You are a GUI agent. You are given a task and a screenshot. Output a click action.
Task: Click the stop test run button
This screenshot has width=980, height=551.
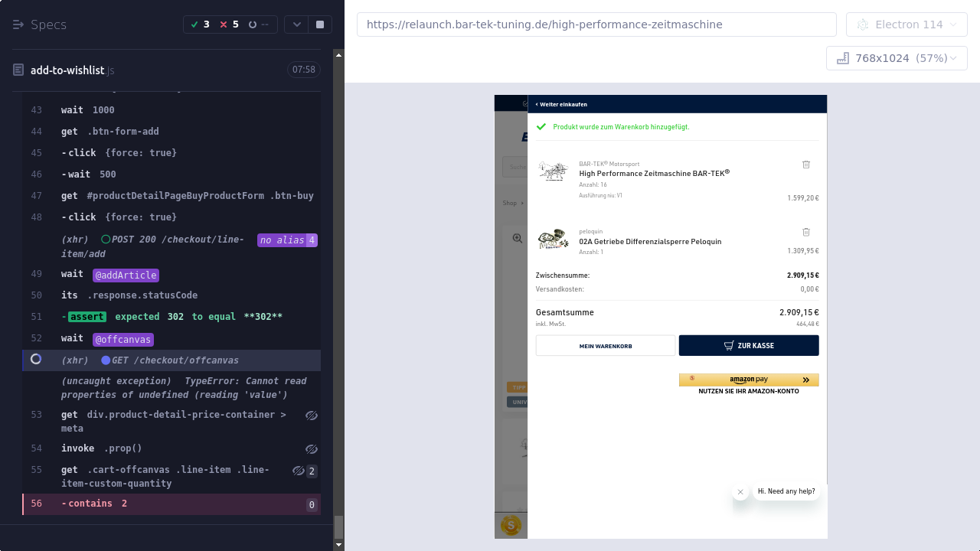pyautogui.click(x=319, y=24)
